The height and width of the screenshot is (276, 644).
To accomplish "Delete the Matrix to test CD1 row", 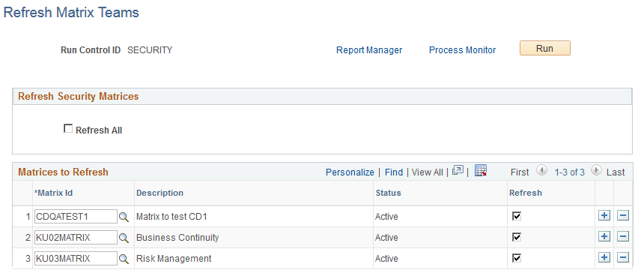I will click(623, 215).
